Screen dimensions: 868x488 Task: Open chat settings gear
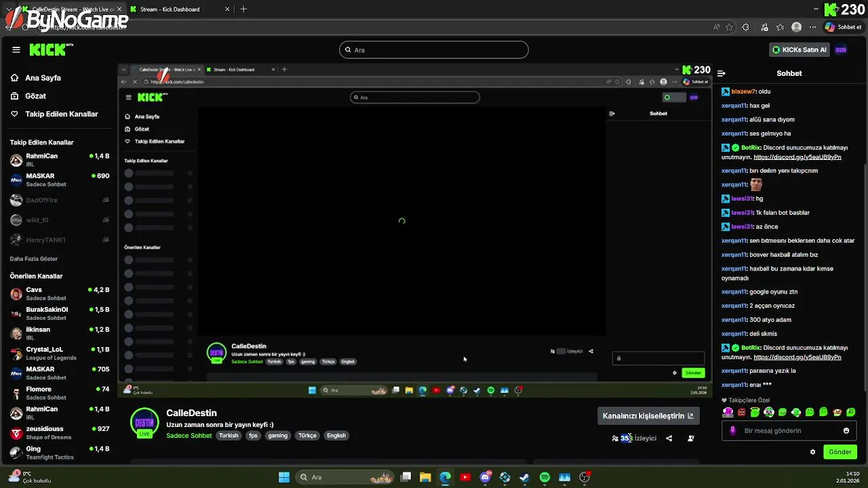(x=812, y=452)
